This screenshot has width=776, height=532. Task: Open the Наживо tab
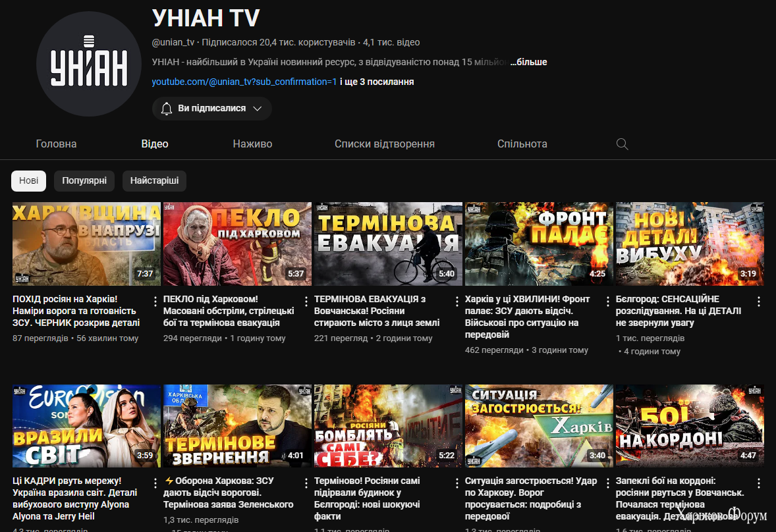pos(252,144)
